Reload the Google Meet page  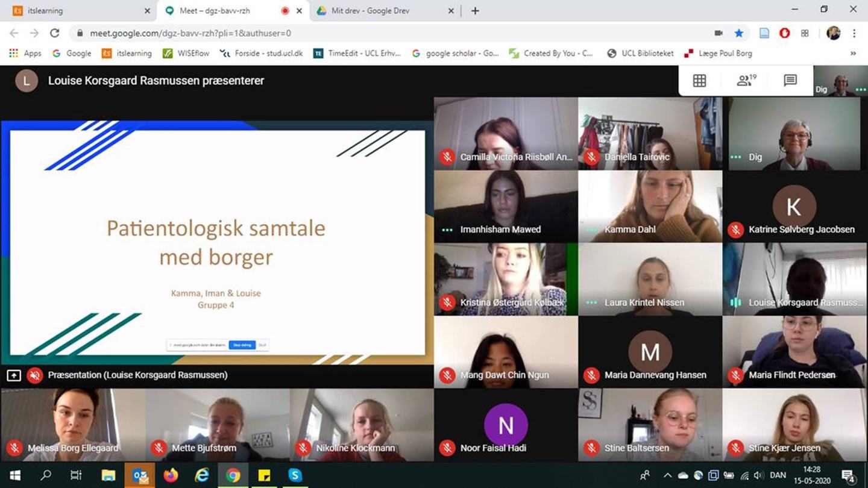(54, 33)
